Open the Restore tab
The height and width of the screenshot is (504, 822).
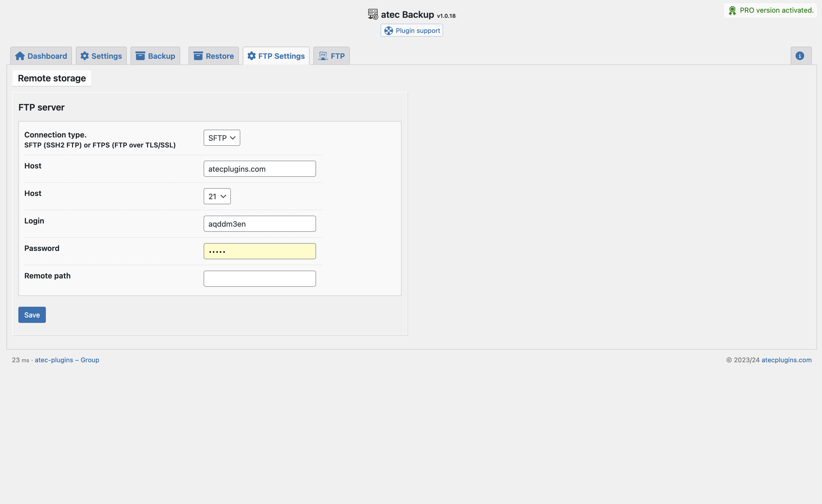[214, 56]
